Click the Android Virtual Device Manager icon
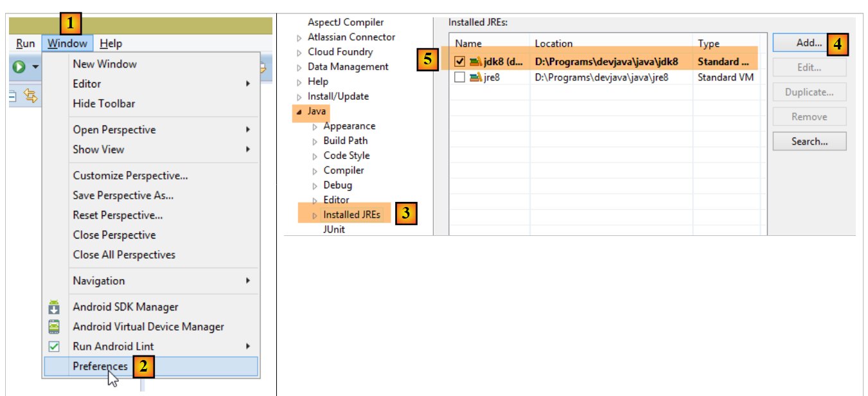868x396 pixels. [x=55, y=327]
